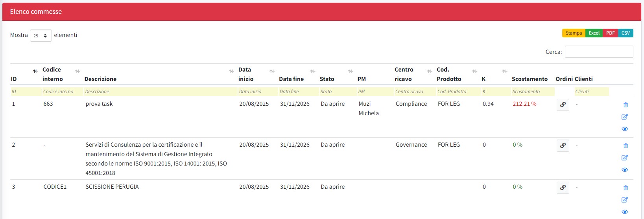This screenshot has width=644, height=219.
Task: Open the 'Mostra' elements count dropdown
Action: tap(41, 36)
